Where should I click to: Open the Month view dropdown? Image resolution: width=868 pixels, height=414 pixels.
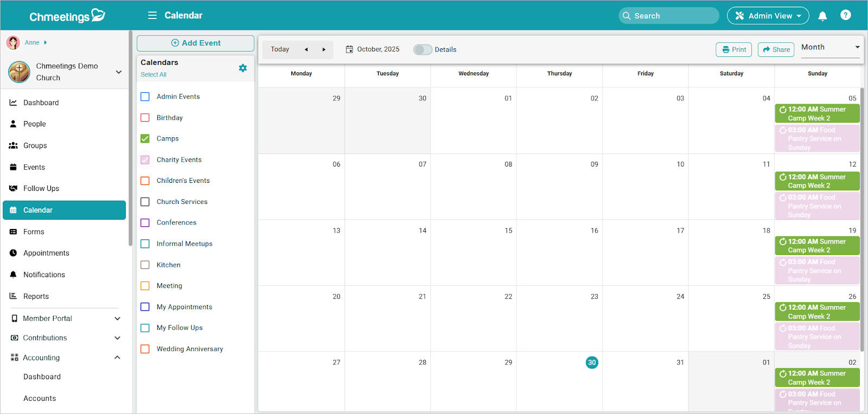pos(830,48)
